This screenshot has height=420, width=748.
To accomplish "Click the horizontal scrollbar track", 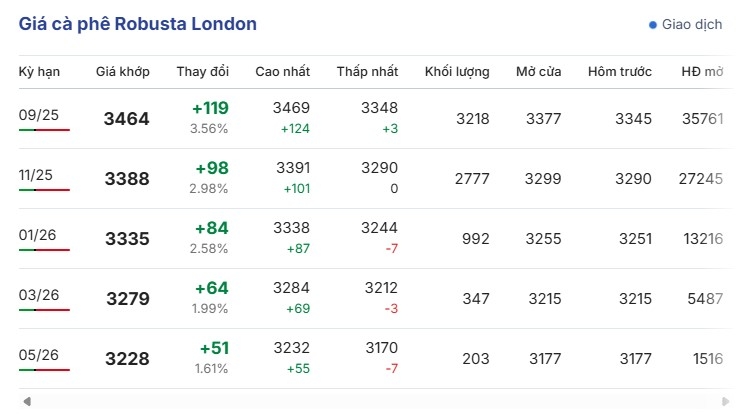I will pyautogui.click(x=376, y=401).
